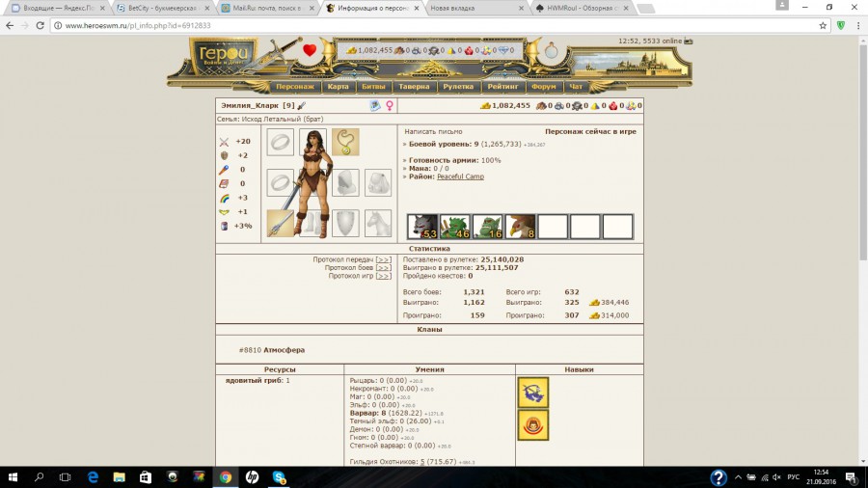Click Написать письмо link
The height and width of the screenshot is (488, 868).
click(x=433, y=132)
